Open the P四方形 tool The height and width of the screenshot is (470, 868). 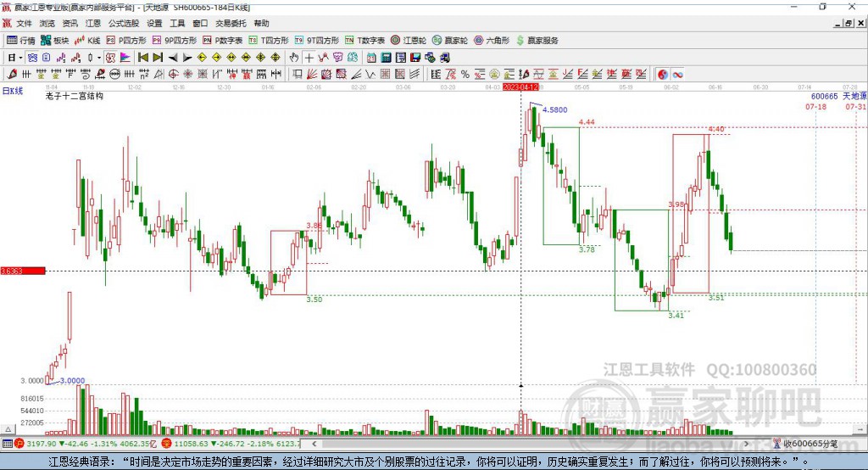point(126,41)
